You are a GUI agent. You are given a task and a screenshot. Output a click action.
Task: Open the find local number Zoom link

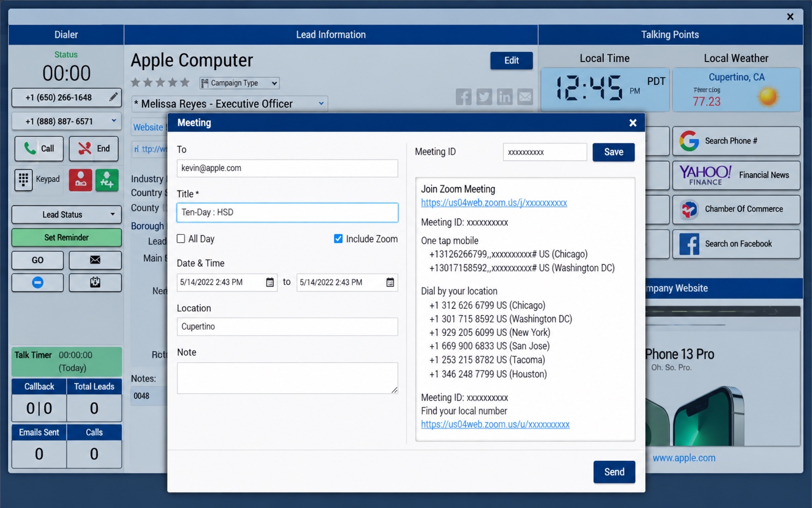tap(495, 425)
